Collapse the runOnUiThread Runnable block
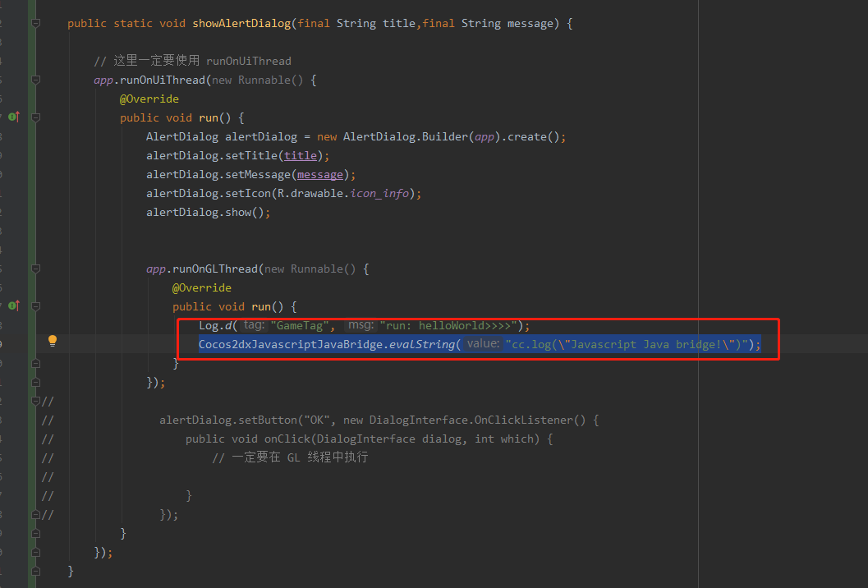The height and width of the screenshot is (588, 868). [x=34, y=80]
